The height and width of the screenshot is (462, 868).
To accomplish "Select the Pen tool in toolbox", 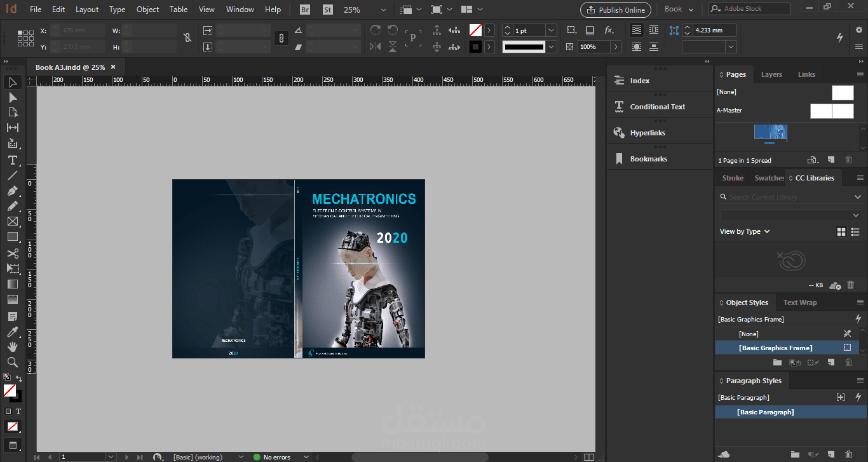I will 12,191.
